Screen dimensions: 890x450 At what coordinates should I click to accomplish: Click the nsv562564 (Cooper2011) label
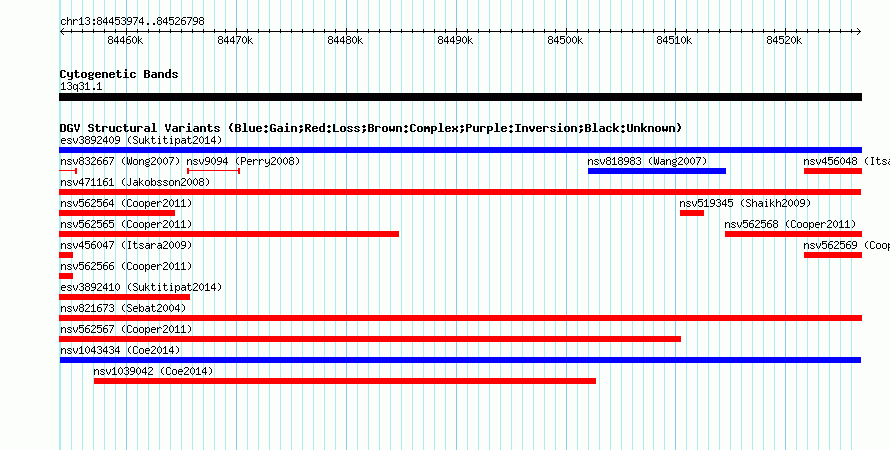(x=126, y=203)
